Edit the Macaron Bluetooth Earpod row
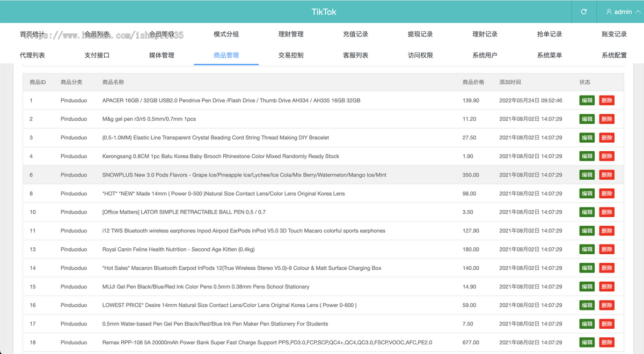The image size is (644, 354). tap(587, 268)
